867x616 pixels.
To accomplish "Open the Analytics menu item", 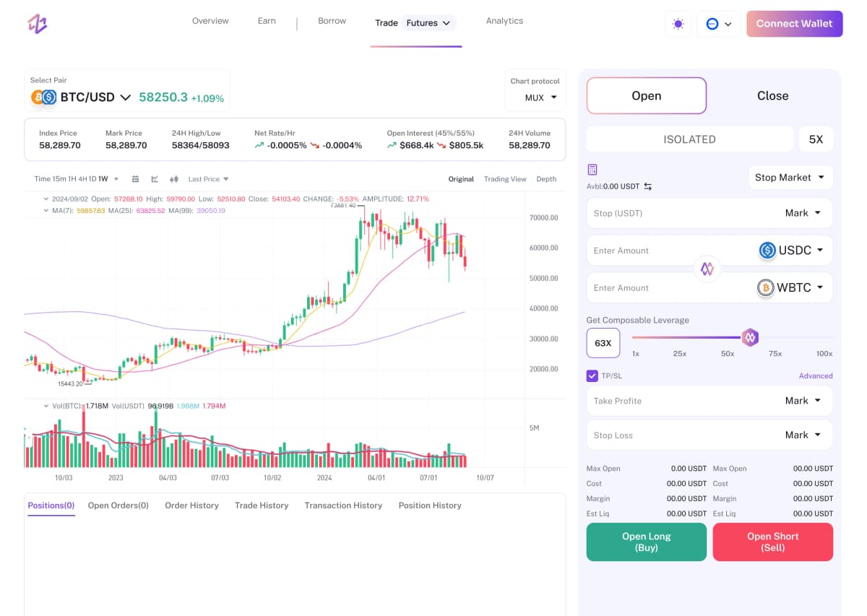I will pyautogui.click(x=504, y=21).
